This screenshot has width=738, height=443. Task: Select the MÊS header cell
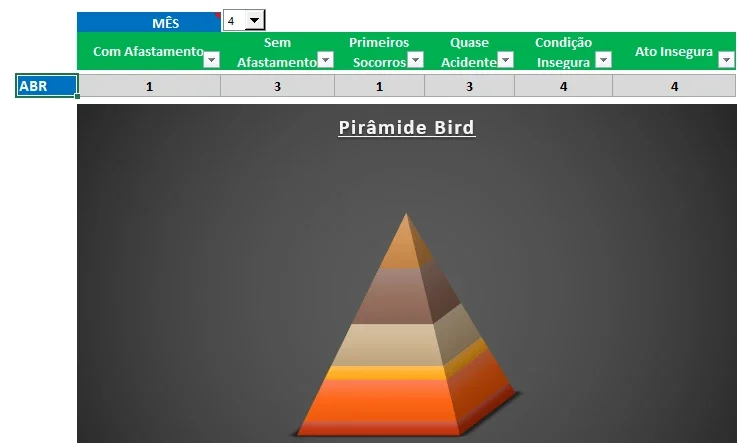pyautogui.click(x=149, y=23)
